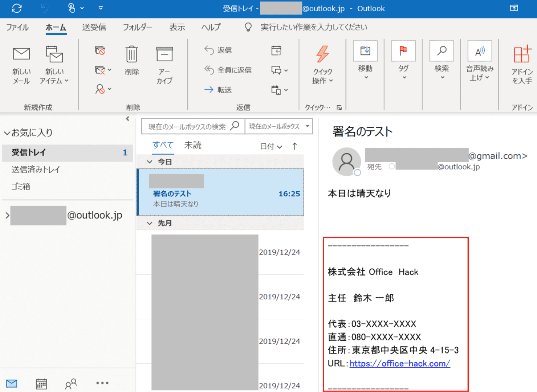
Task: Collapse the folder pane arrow
Action: (x=127, y=119)
